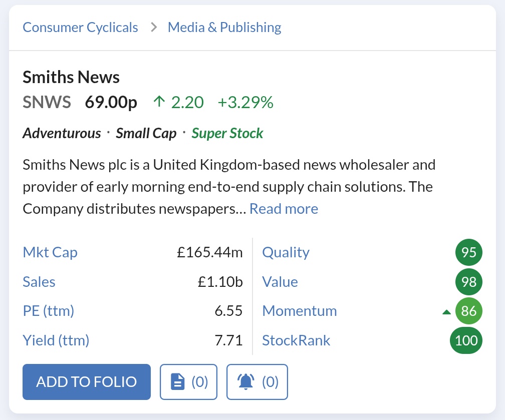Click the Adventurous risk label

pyautogui.click(x=62, y=133)
